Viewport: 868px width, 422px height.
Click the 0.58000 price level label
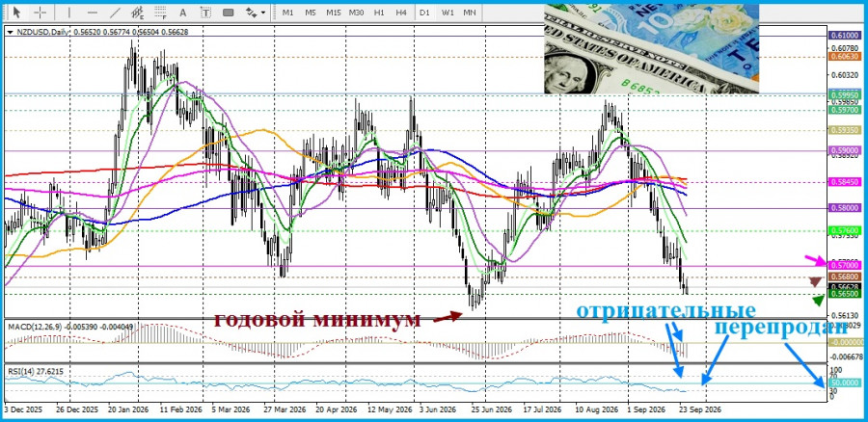point(844,208)
